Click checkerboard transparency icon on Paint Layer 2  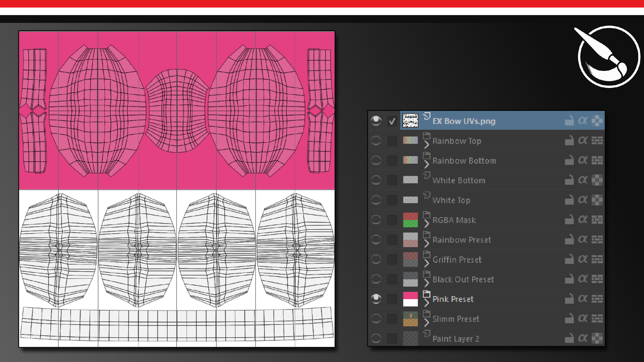click(597, 338)
